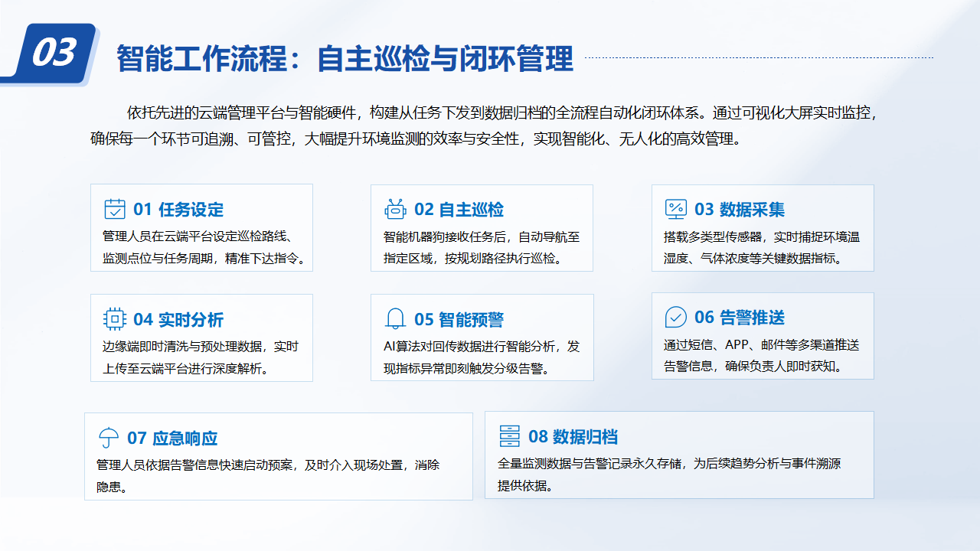Click the description starting 全量监测数据与告警记录
This screenshot has width=980, height=551.
coord(670,474)
